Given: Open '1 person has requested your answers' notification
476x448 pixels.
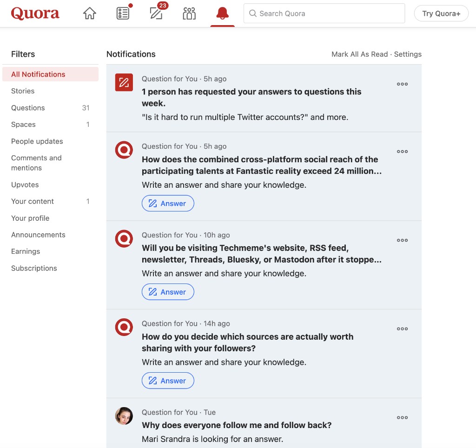Looking at the screenshot, I should point(251,98).
